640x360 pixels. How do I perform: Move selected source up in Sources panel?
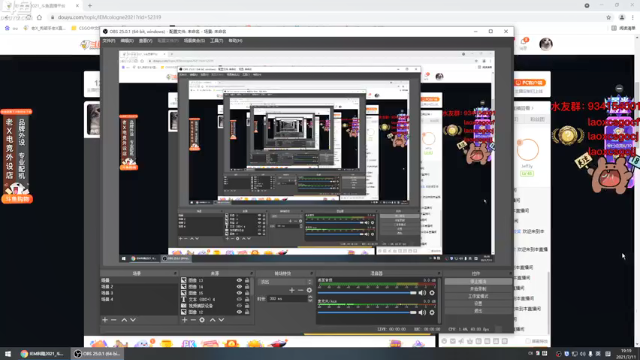coord(212,320)
